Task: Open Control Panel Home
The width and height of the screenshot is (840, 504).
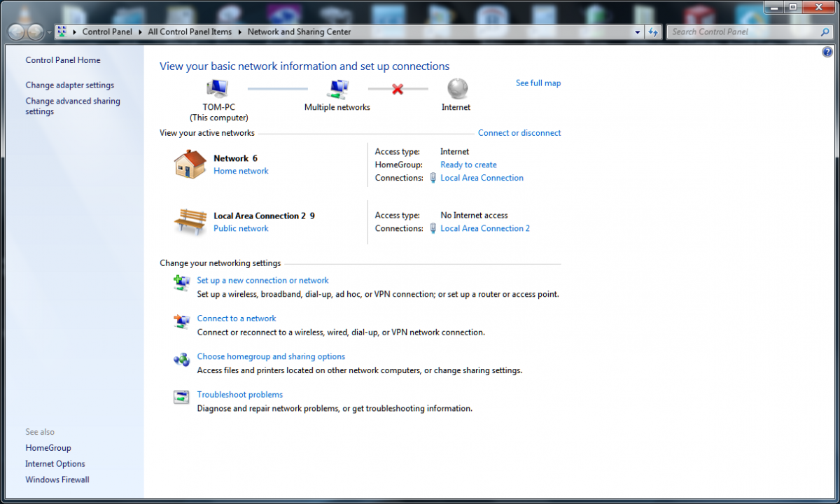Action: click(x=63, y=60)
